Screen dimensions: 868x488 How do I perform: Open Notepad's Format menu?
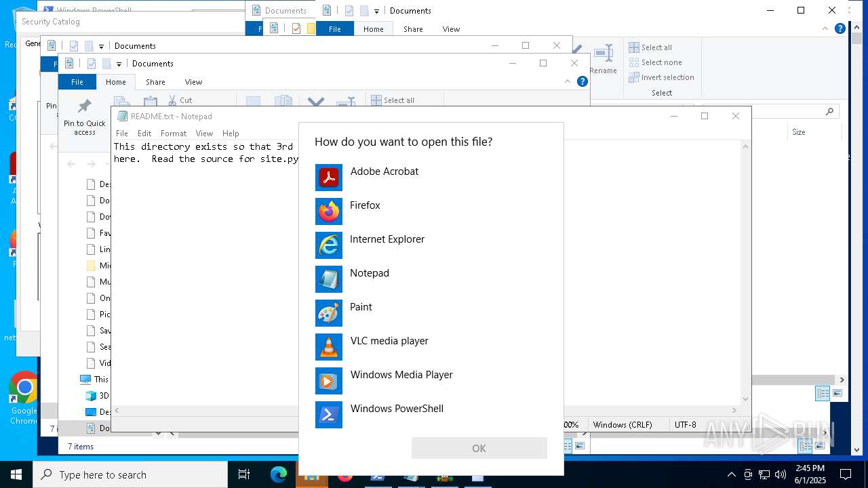click(174, 134)
